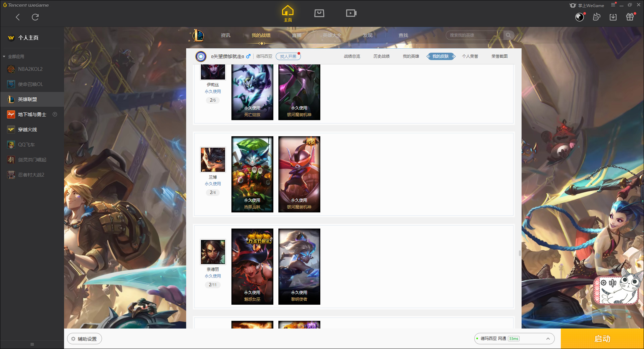Go back with the left arrow icon

pos(18,17)
